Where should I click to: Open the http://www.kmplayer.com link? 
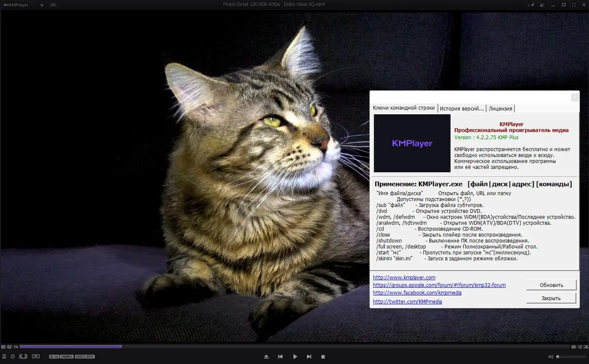click(x=404, y=278)
